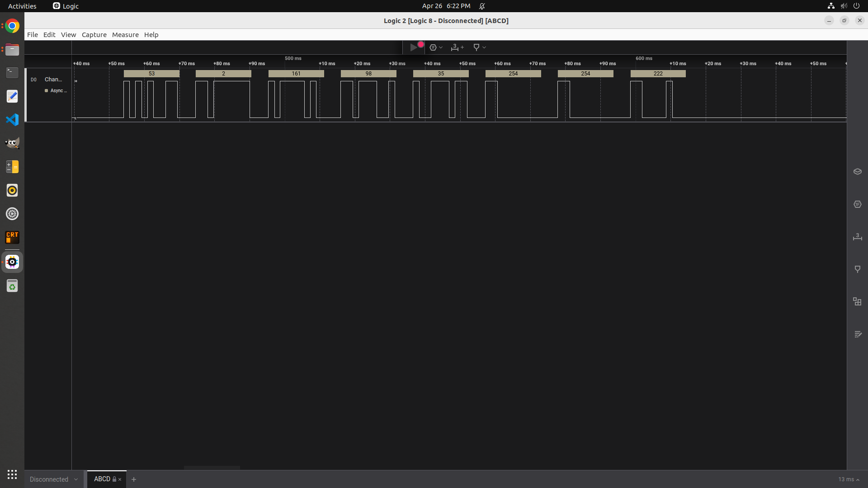Close the ABCD tab
Viewport: 868px width, 488px height.
[x=120, y=479]
